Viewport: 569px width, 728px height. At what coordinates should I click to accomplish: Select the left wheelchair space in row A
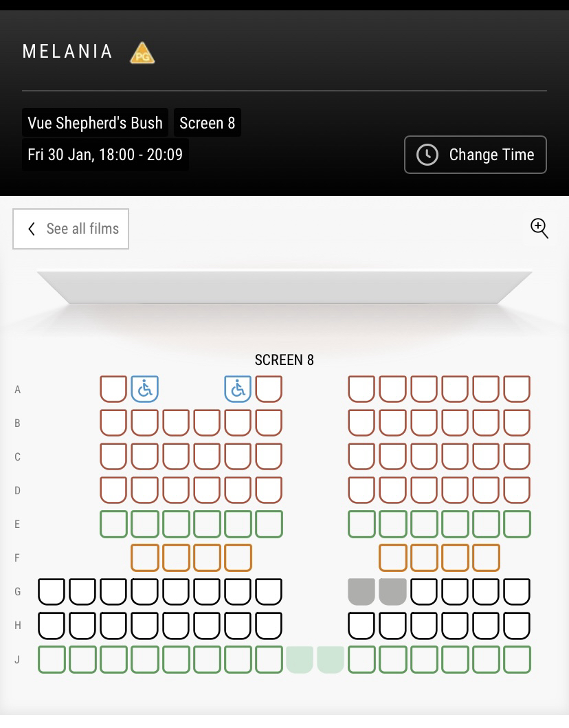tap(144, 389)
